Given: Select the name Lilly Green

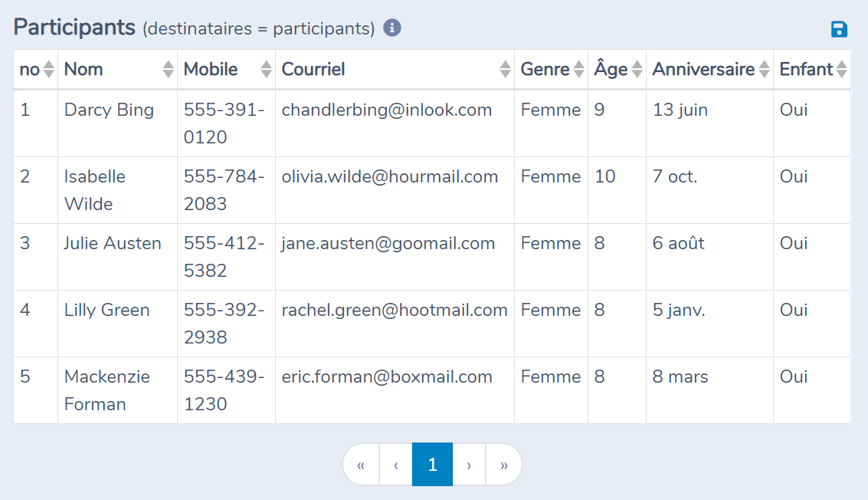Looking at the screenshot, I should (x=106, y=310).
